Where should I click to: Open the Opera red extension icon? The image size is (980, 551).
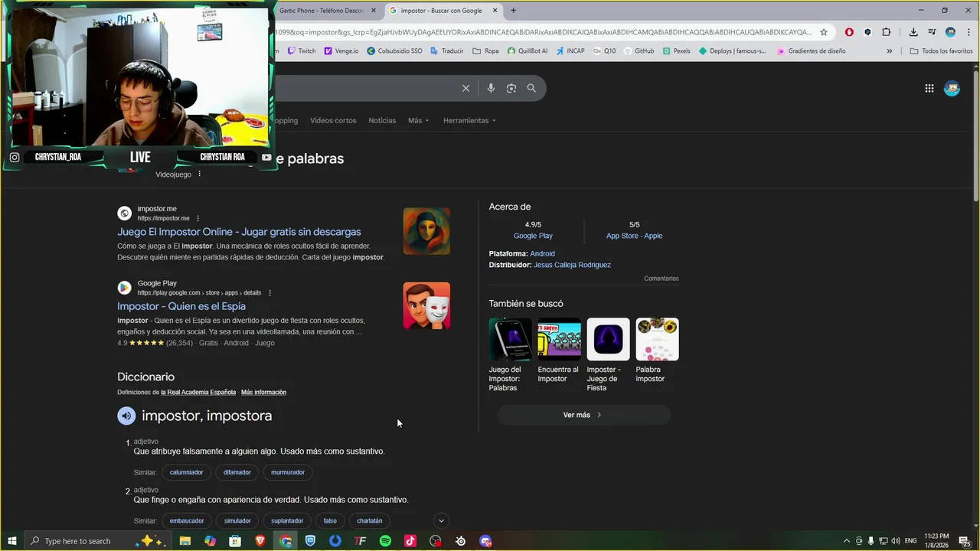[849, 32]
